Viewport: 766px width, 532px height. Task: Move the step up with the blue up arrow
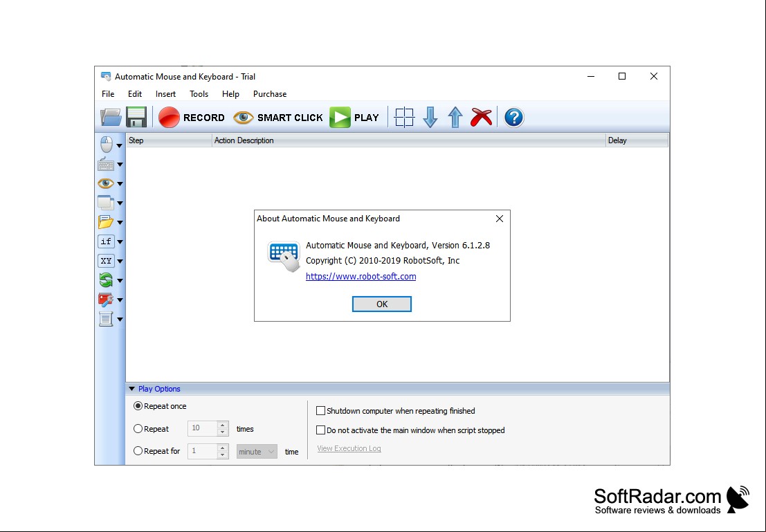(455, 117)
